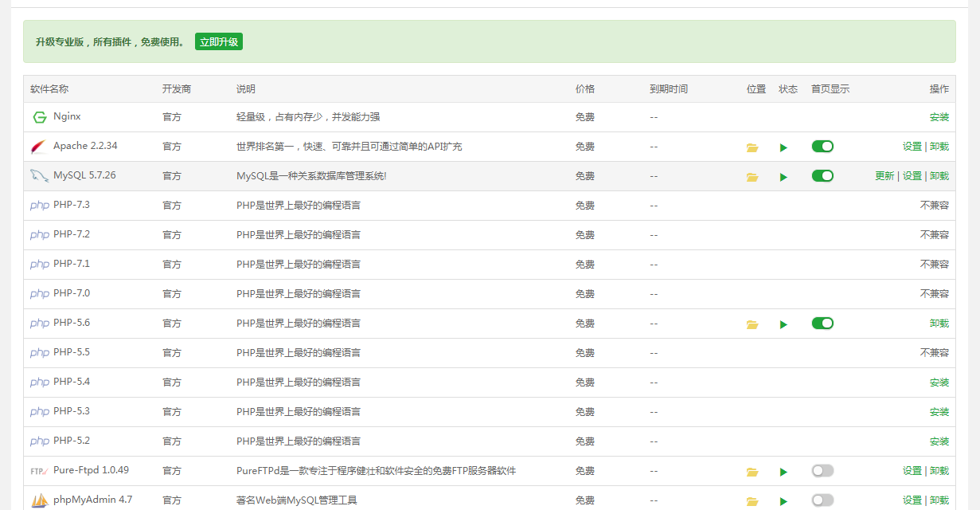This screenshot has width=980, height=510.
Task: Uninstall MySQL via 卸载 link
Action: pos(939,176)
